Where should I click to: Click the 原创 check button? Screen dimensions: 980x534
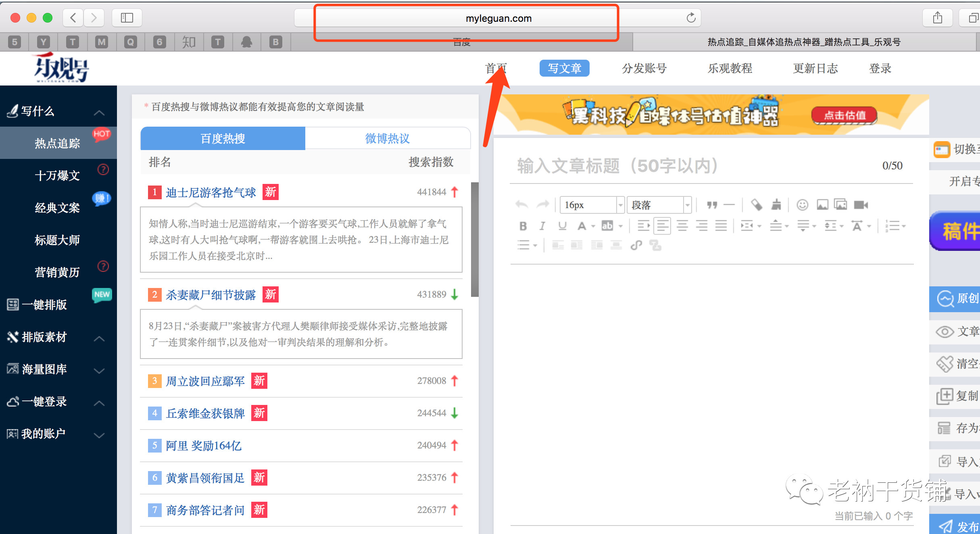[x=955, y=298]
